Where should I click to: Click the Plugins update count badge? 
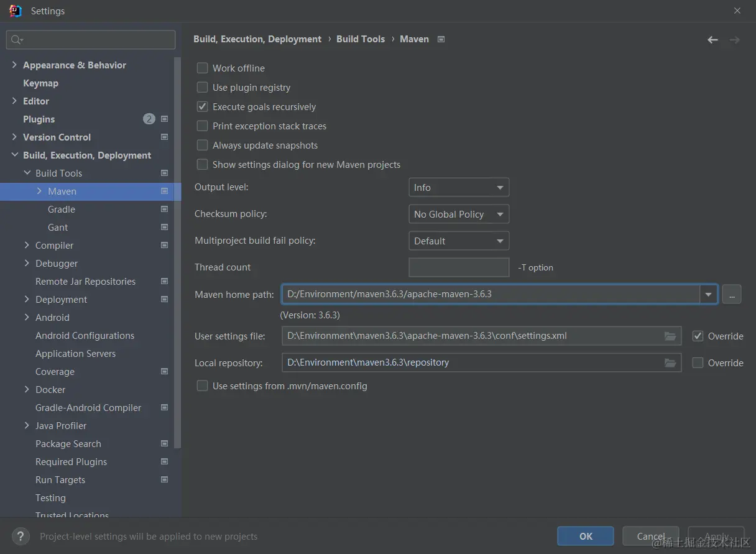(x=149, y=119)
